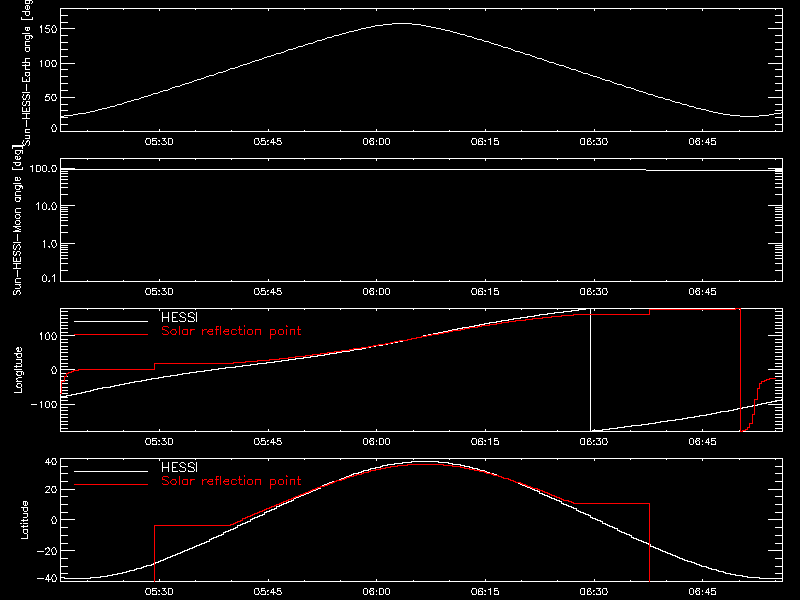Click the HESSI legend label in Longitude plot
Image resolution: width=800 pixels, height=600 pixels.
tap(179, 317)
